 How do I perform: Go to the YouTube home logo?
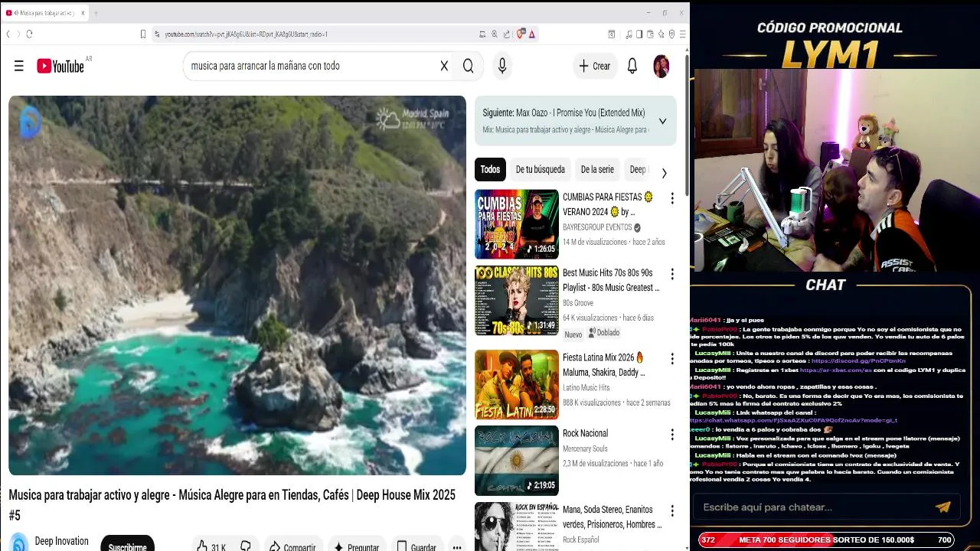pyautogui.click(x=60, y=66)
